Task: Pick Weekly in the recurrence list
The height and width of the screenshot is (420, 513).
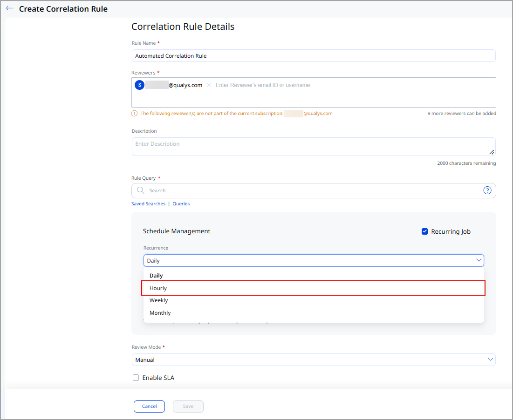Action: click(314, 300)
